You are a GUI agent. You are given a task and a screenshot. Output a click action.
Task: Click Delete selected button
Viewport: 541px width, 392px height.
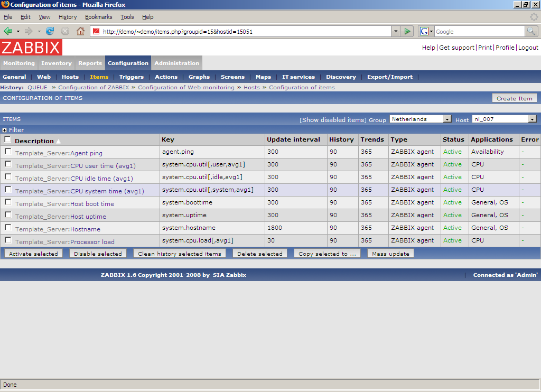pos(260,254)
